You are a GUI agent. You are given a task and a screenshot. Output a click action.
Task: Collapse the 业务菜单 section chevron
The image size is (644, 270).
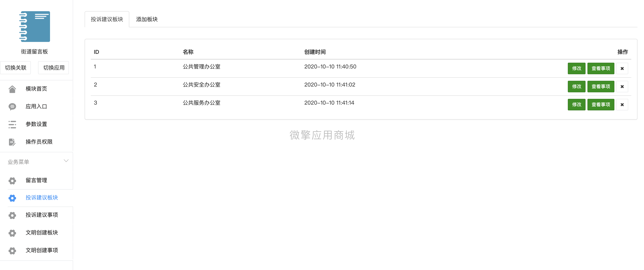click(66, 161)
